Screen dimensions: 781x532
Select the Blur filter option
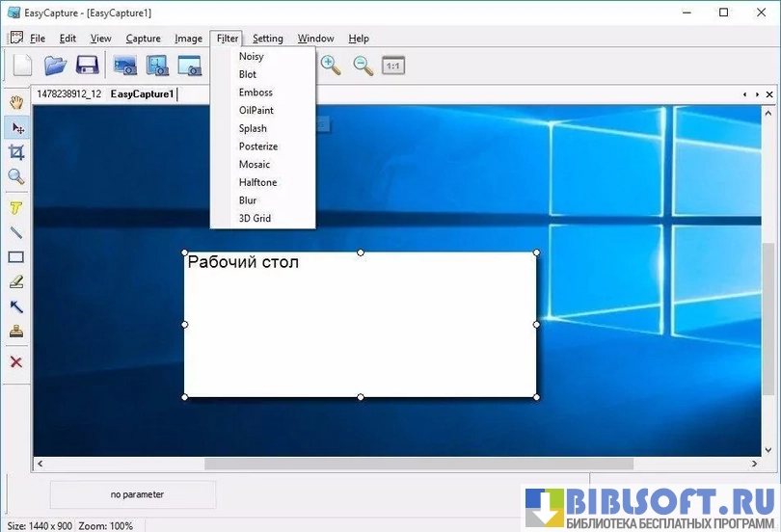pyautogui.click(x=248, y=200)
